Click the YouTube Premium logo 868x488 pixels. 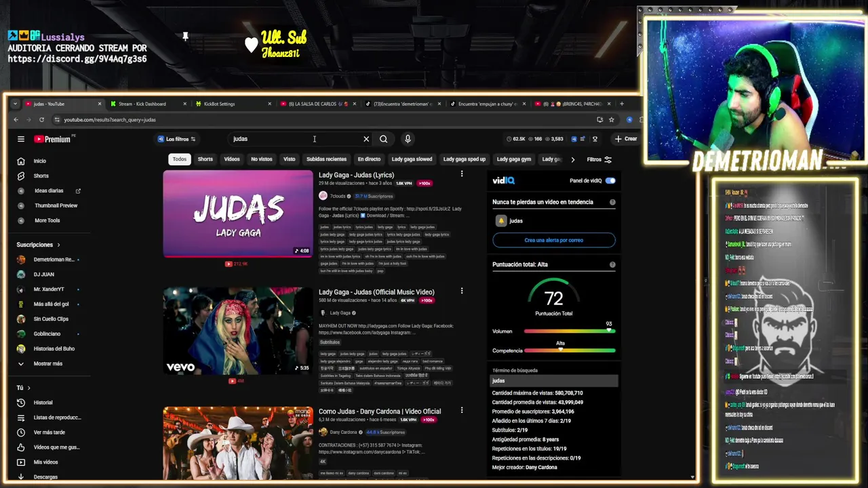click(x=52, y=139)
